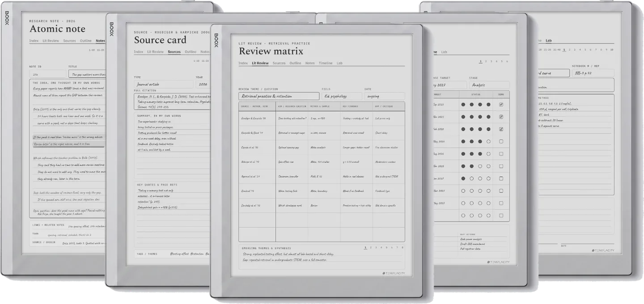Switch to Sources tab in Review matrix
The image size is (644, 304).
[x=279, y=63]
